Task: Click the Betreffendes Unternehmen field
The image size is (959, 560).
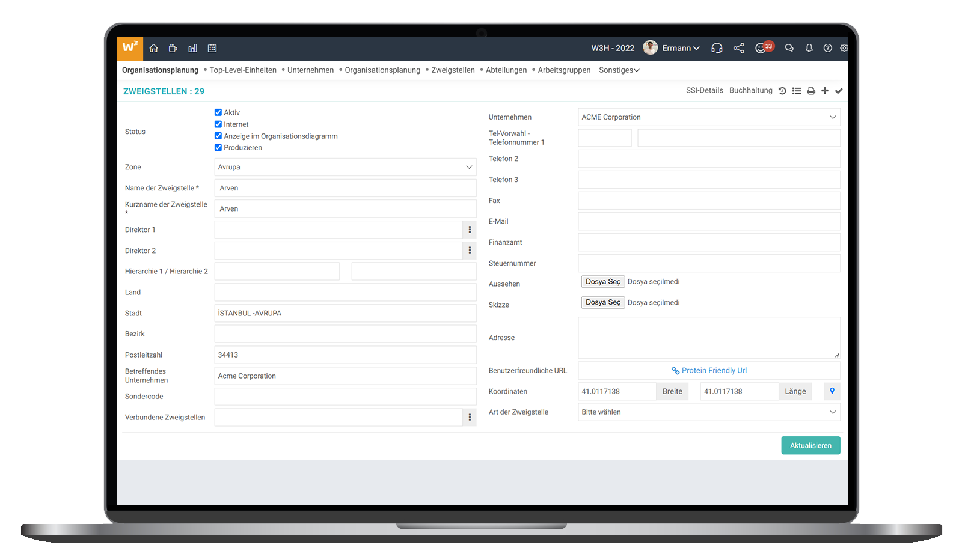Action: (x=345, y=376)
